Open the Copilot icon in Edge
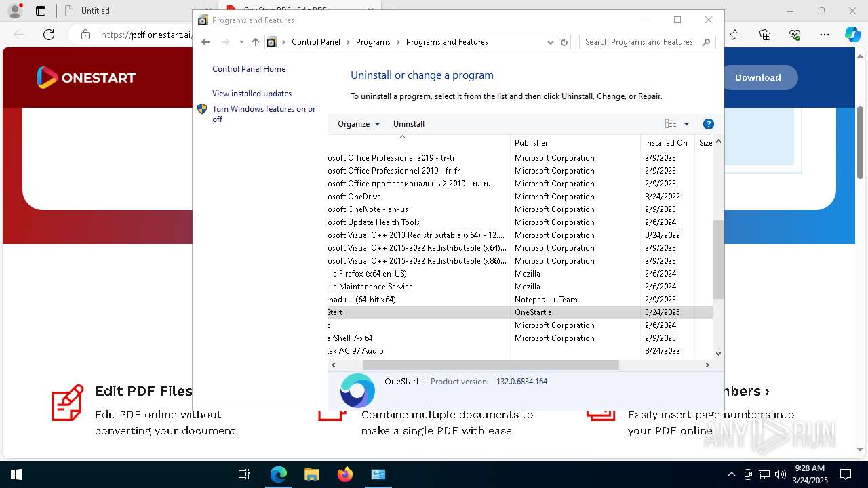This screenshot has width=868, height=488. (x=852, y=35)
